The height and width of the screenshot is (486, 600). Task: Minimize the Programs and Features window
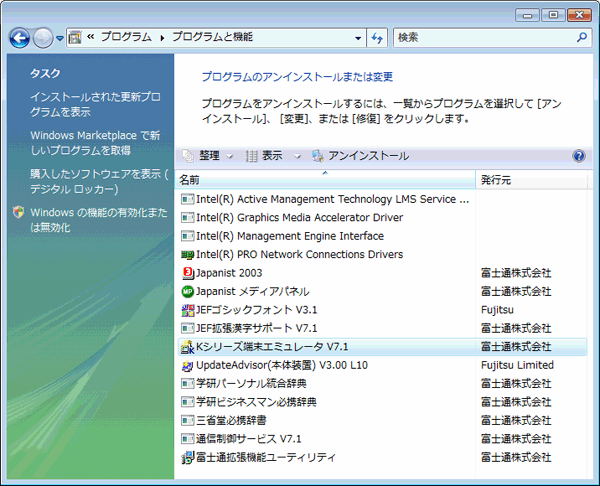tap(527, 15)
